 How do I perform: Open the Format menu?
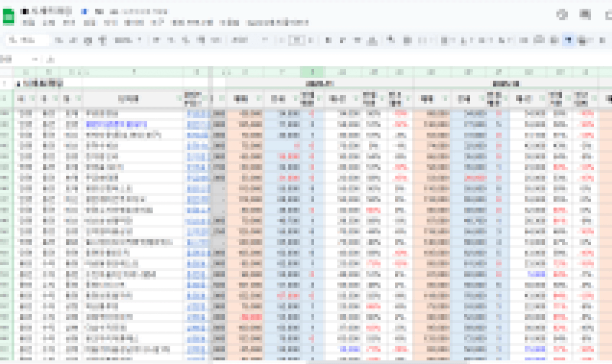(111, 23)
